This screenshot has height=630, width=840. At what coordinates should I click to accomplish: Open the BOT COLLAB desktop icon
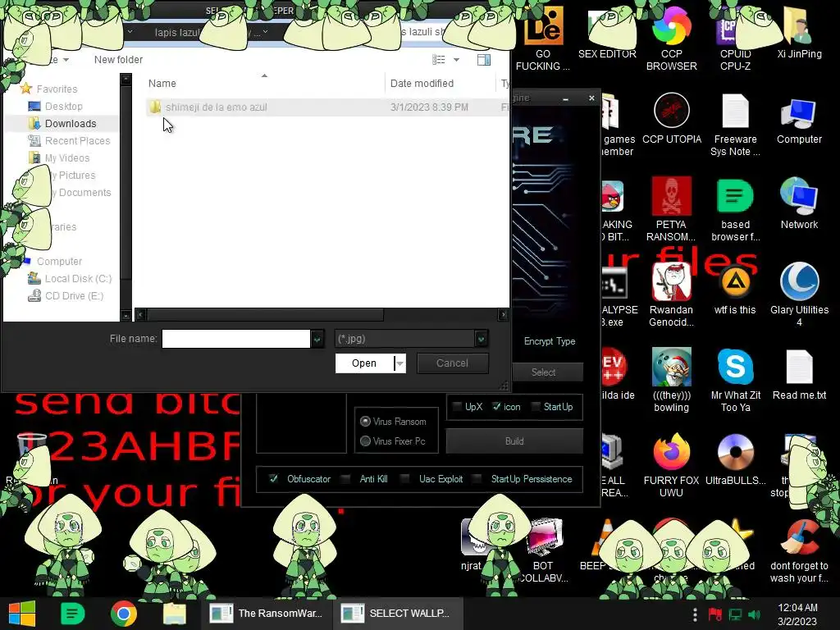(543, 550)
